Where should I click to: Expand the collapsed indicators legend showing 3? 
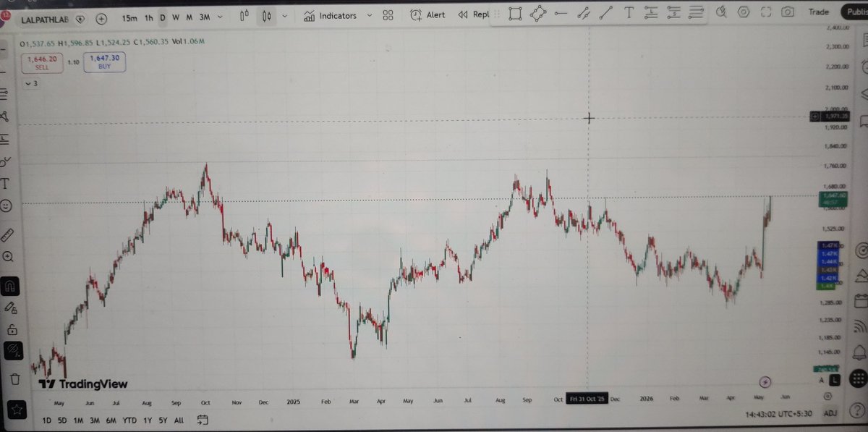click(x=31, y=84)
